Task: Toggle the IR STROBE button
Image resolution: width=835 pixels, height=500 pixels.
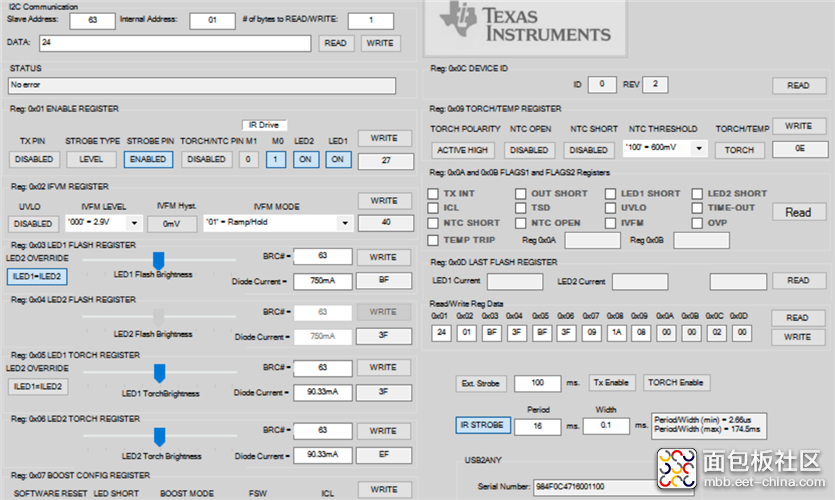Action: (x=482, y=425)
